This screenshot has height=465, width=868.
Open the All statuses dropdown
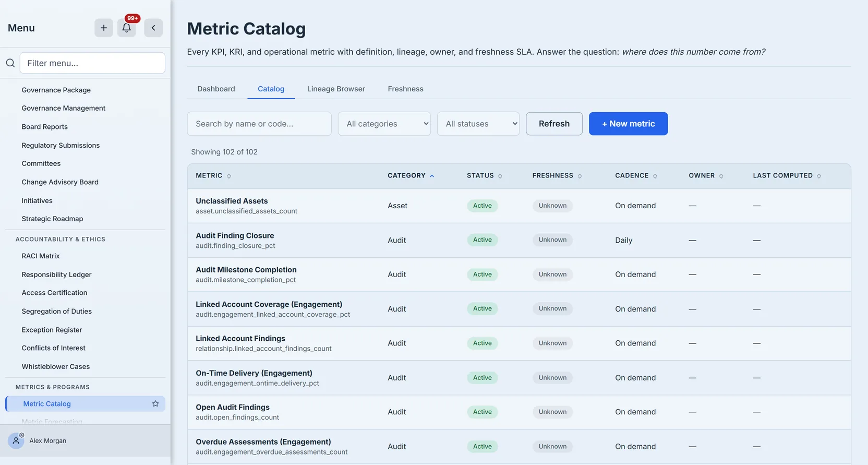[x=478, y=124]
